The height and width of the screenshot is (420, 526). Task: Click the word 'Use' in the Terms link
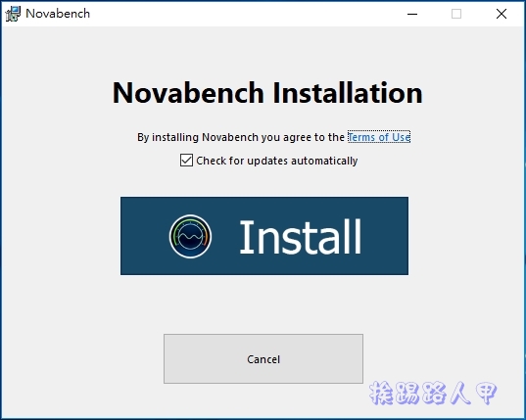click(x=401, y=137)
